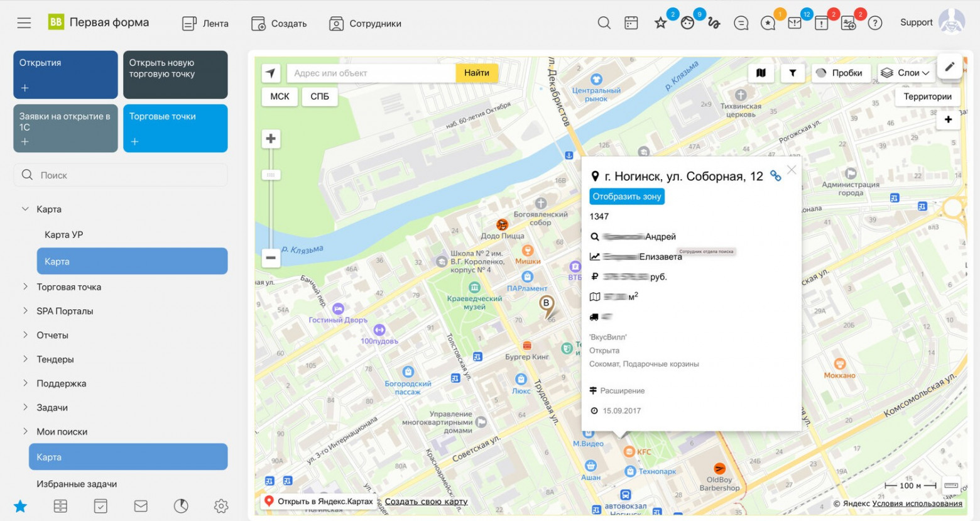
Task: Expand the Торговая точка section
Action: (69, 287)
